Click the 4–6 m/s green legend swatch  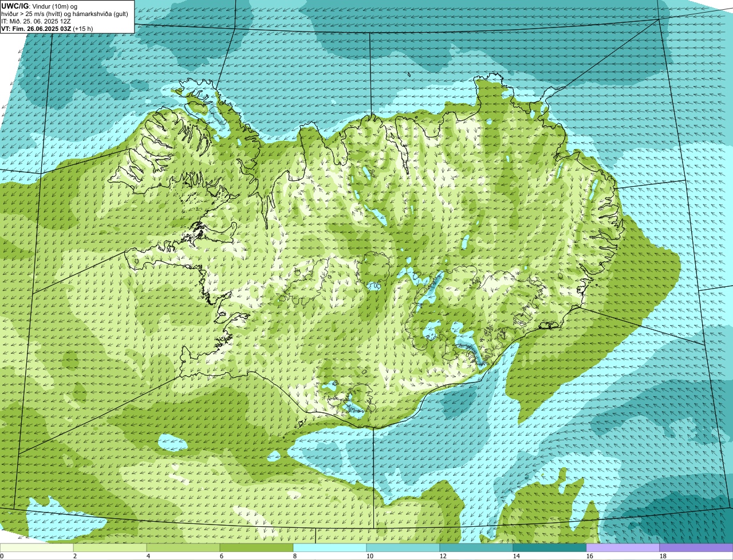[183, 548]
